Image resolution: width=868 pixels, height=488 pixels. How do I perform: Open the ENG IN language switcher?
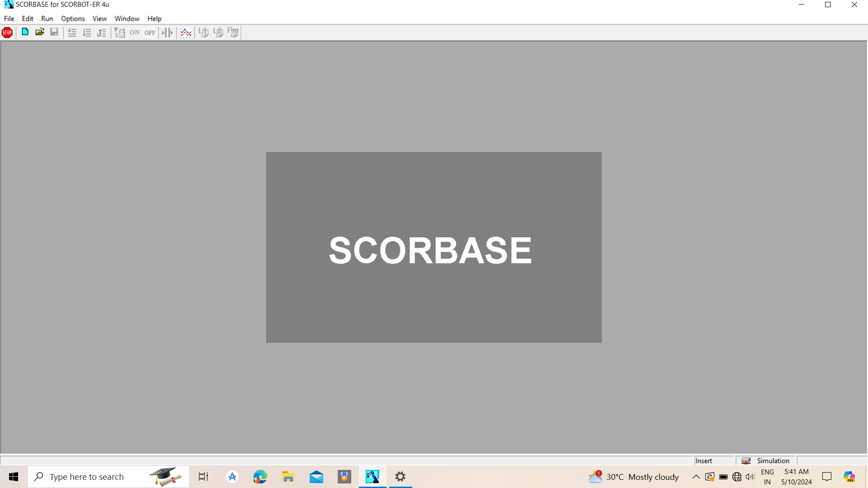click(767, 477)
